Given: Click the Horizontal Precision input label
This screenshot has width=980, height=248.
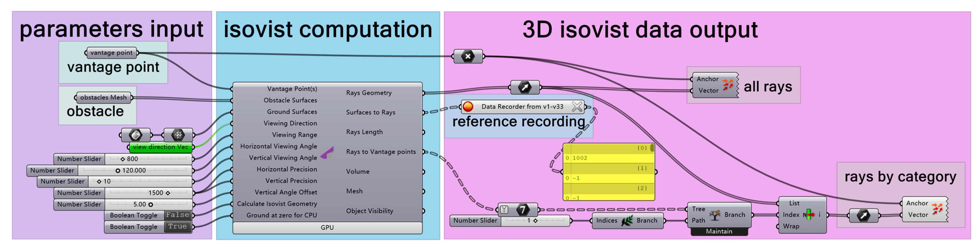Looking at the screenshot, I should [286, 169].
